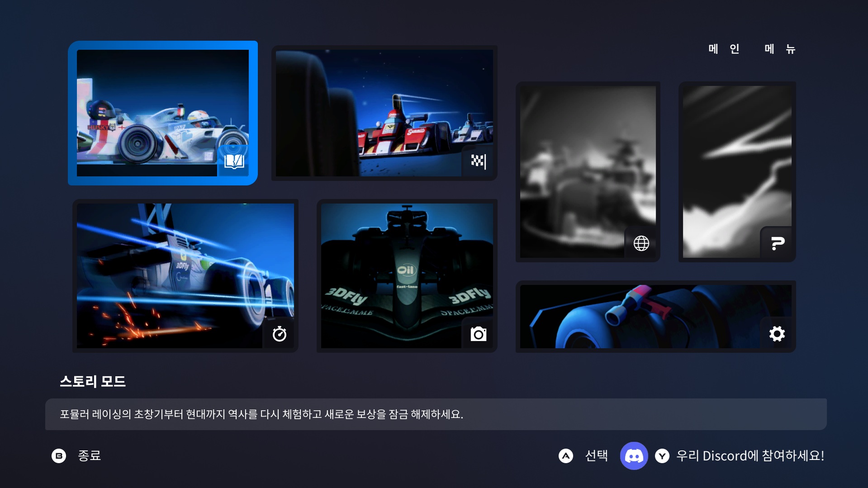Select the speeding car with sparks tile
Viewport: 868px width, 488px height.
tap(176, 271)
